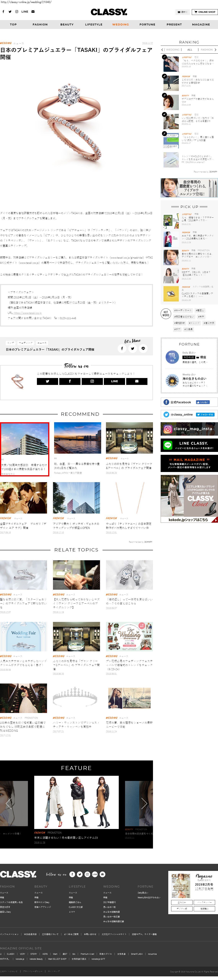Select the LIFESTYLE navigation tab
218x980 pixels.
coord(94,24)
